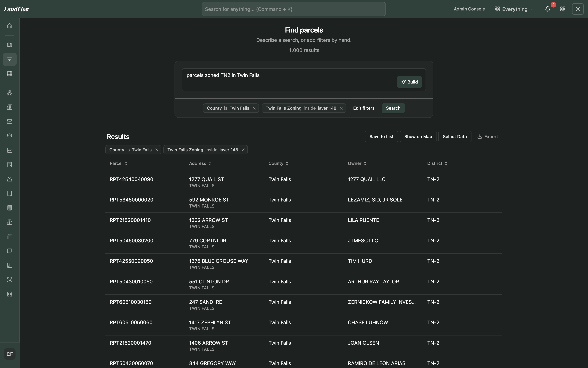
Task: Focus the global search field
Action: tap(294, 9)
